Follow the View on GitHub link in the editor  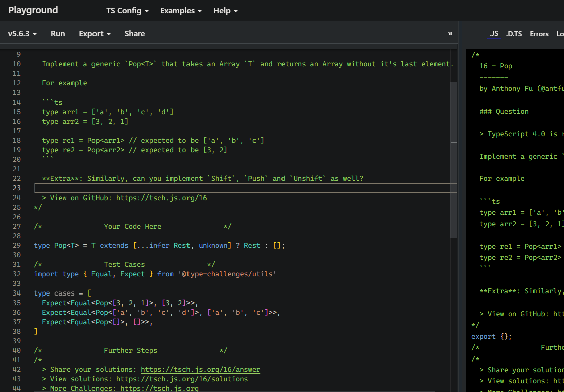tap(161, 198)
